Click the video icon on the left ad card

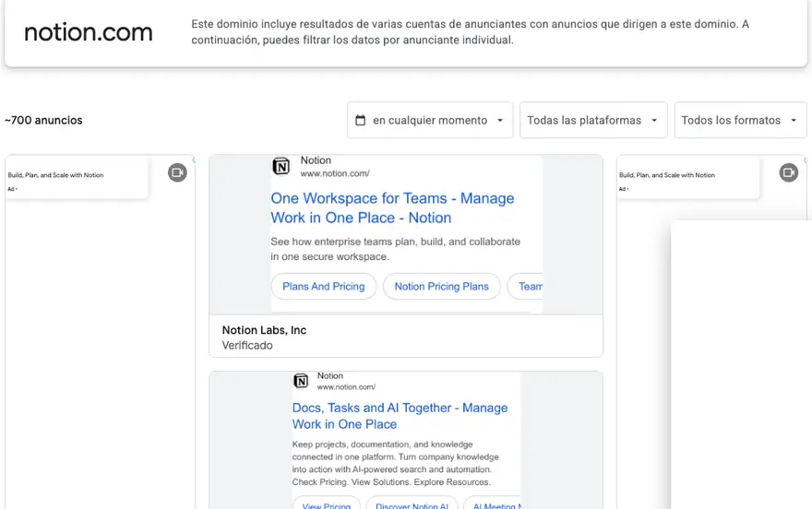pyautogui.click(x=177, y=172)
